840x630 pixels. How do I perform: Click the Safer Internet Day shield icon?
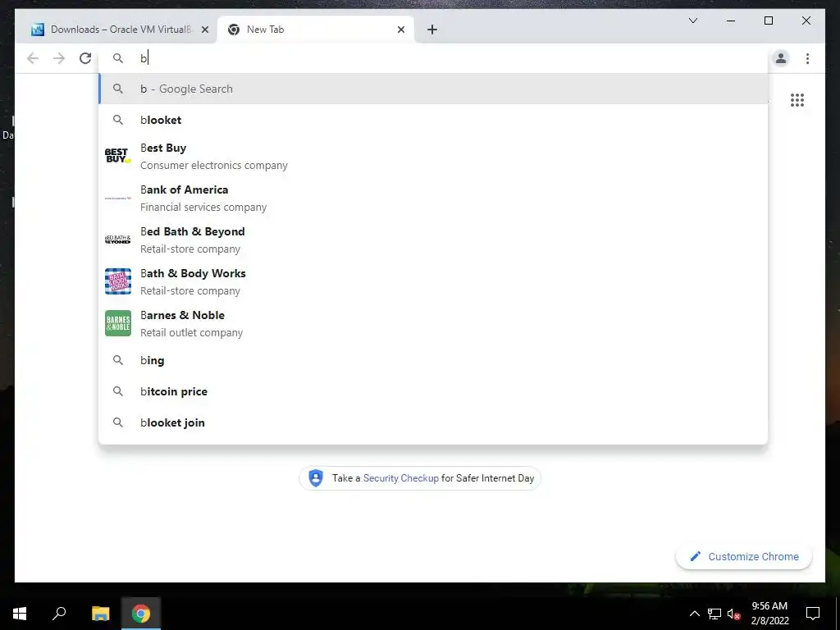[316, 478]
